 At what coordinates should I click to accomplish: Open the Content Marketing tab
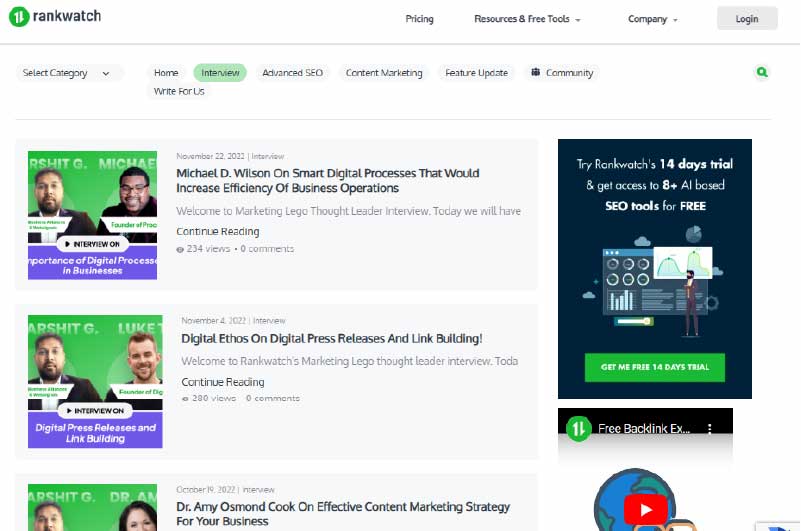point(384,73)
